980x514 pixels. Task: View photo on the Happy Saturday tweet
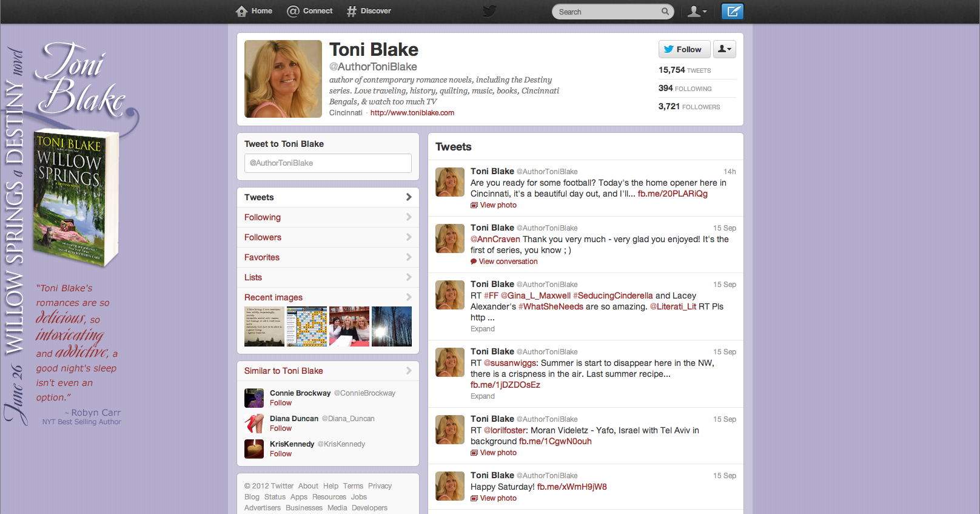pos(498,498)
